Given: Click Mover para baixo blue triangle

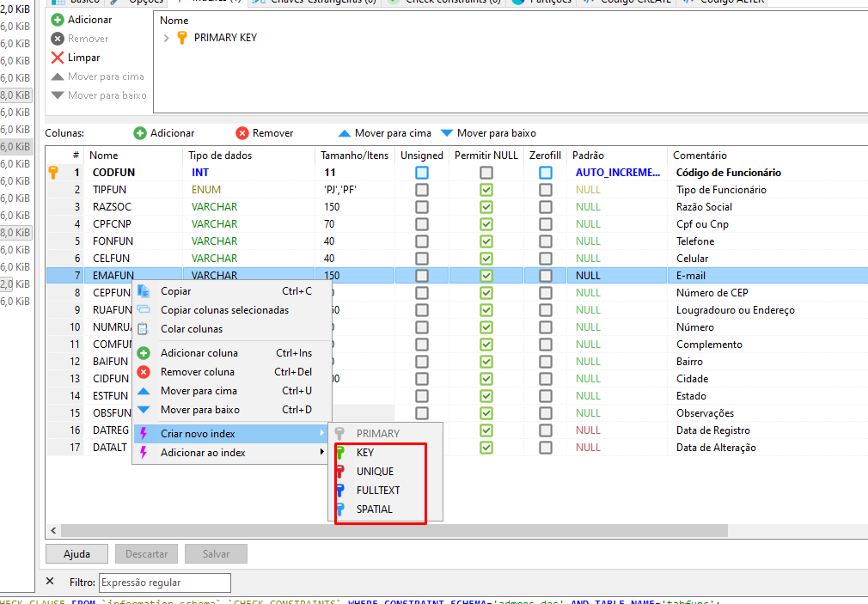Looking at the screenshot, I should tap(446, 133).
